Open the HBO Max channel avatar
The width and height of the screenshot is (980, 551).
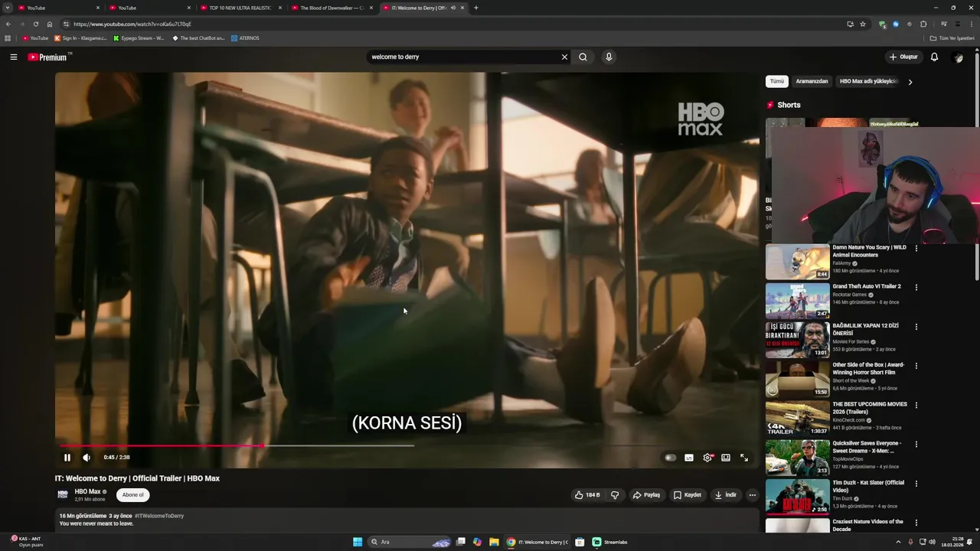pyautogui.click(x=63, y=495)
